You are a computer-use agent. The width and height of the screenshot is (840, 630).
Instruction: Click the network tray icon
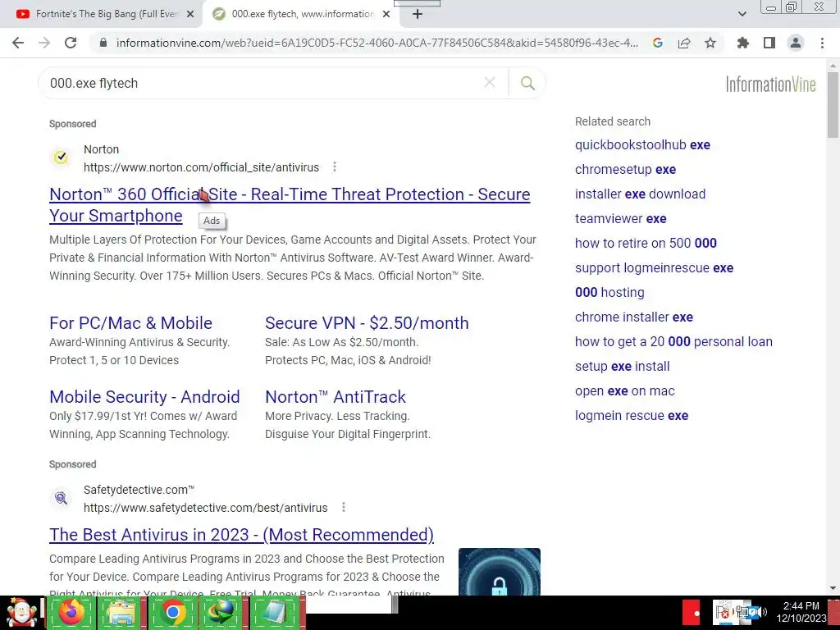tap(742, 611)
